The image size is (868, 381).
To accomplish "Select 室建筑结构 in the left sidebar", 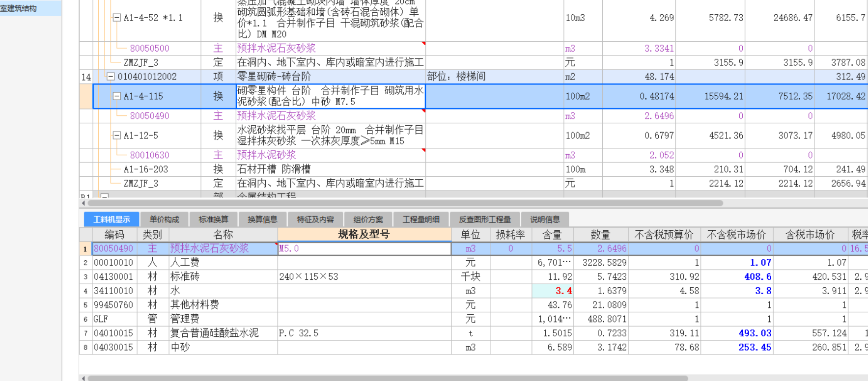I will coord(30,8).
